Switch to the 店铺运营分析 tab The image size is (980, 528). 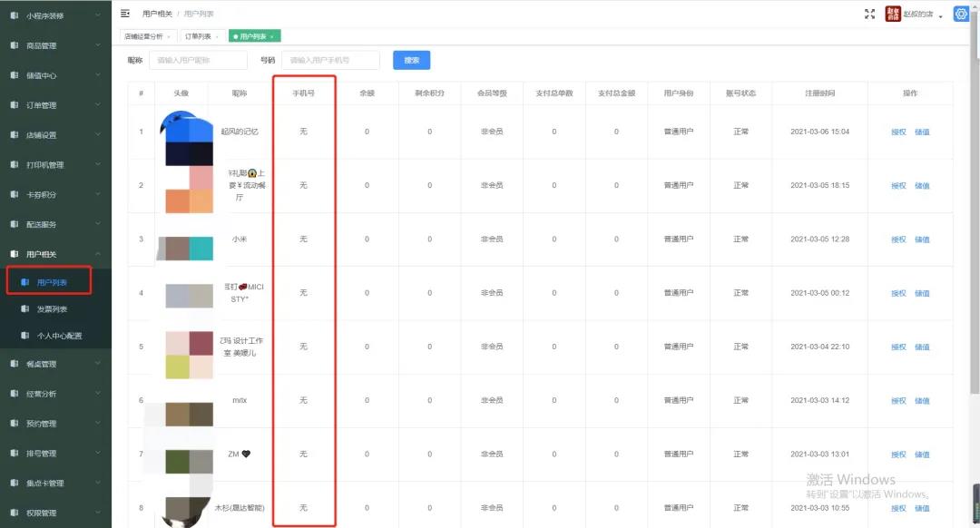click(x=145, y=36)
